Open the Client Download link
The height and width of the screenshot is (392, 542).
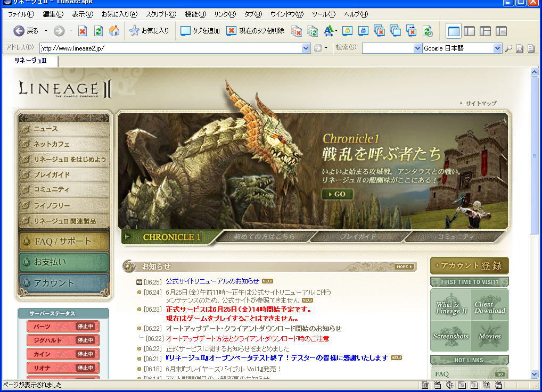[x=489, y=307]
